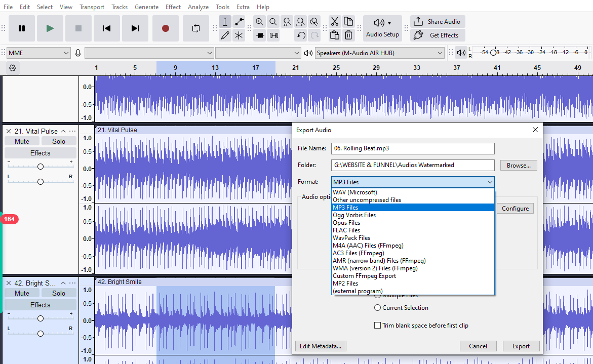
Task: Choose WAV (Microsoft) from format list
Action: 413,192
